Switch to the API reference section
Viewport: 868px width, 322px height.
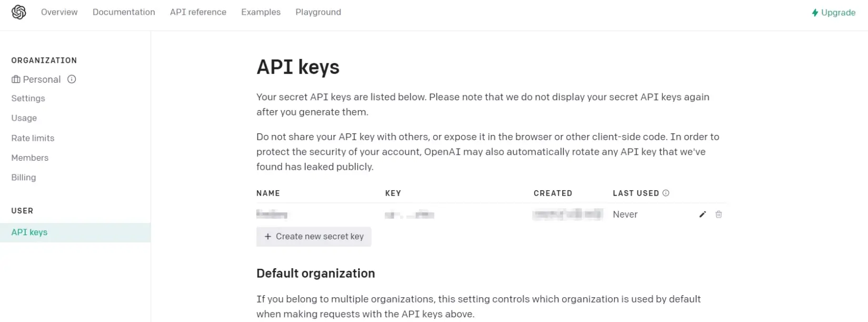(x=198, y=12)
